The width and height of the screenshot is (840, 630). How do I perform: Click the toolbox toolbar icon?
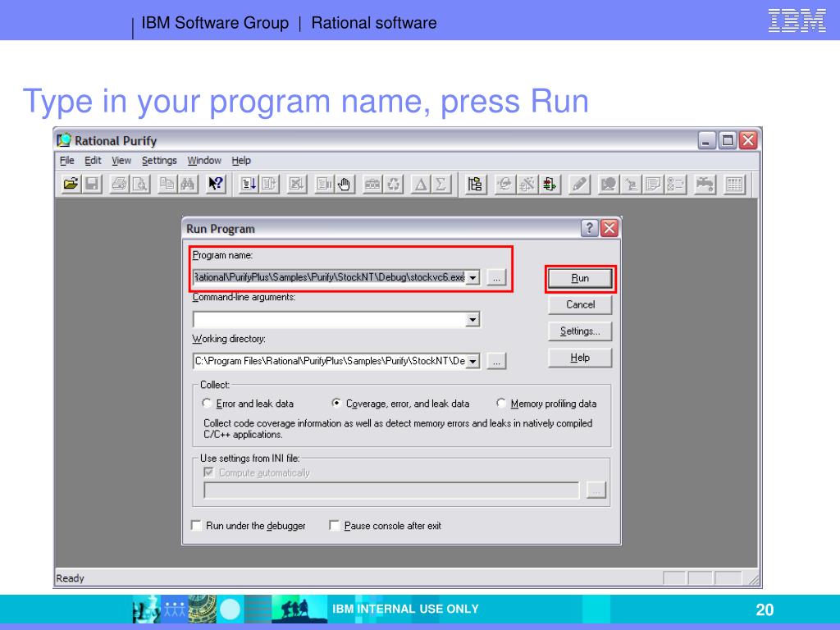pos(372,185)
